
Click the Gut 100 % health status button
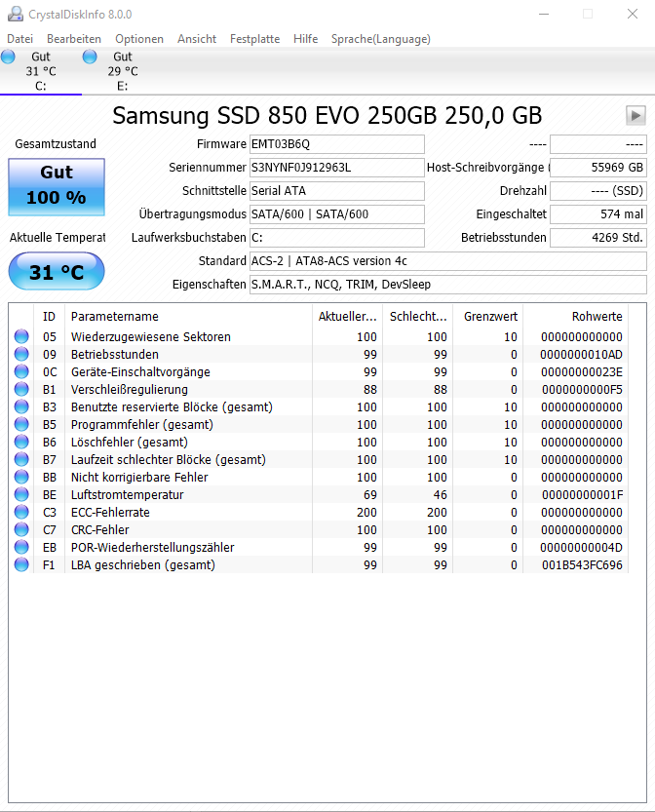(57, 186)
